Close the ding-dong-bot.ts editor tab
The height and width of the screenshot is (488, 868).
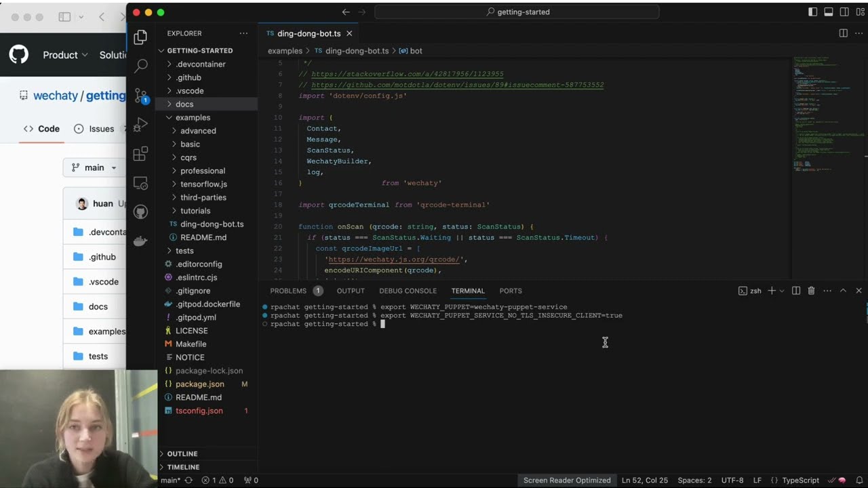(349, 33)
